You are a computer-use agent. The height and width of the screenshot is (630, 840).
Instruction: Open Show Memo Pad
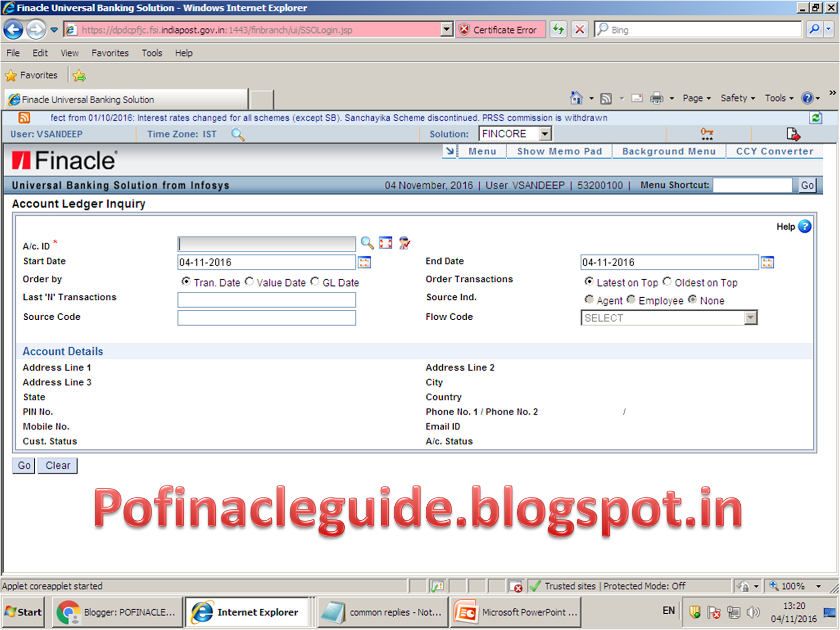(559, 151)
